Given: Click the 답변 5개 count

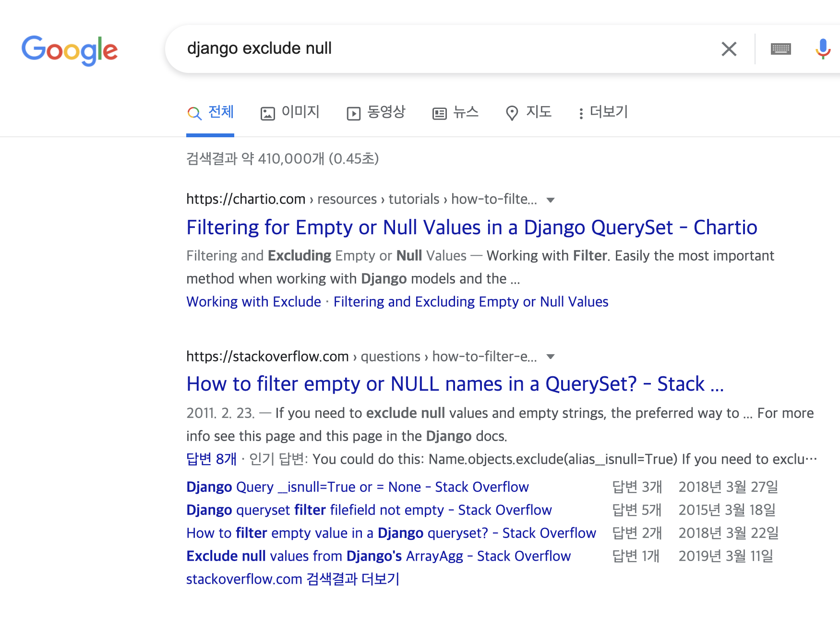Looking at the screenshot, I should 637,510.
